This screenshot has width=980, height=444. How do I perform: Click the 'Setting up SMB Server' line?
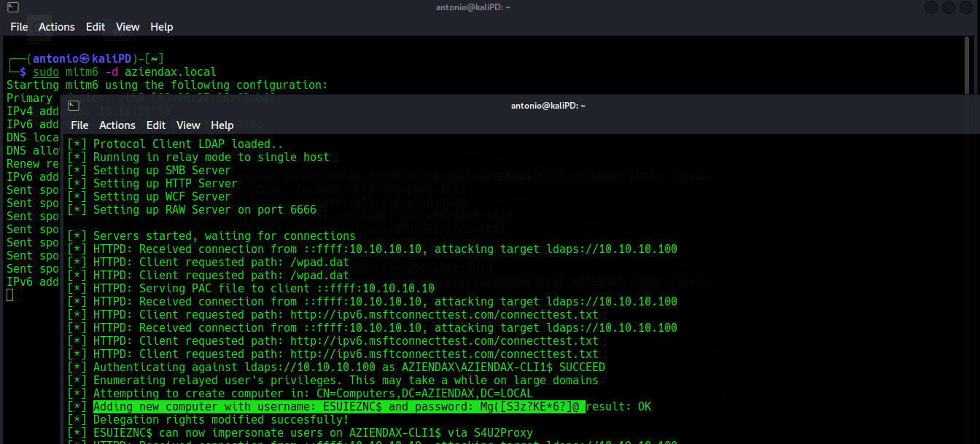pyautogui.click(x=149, y=171)
